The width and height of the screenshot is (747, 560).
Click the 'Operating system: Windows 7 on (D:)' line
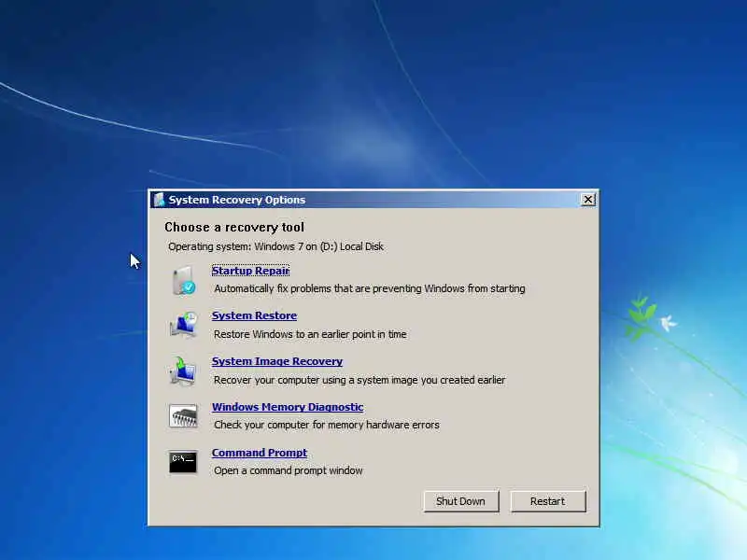pyautogui.click(x=275, y=246)
